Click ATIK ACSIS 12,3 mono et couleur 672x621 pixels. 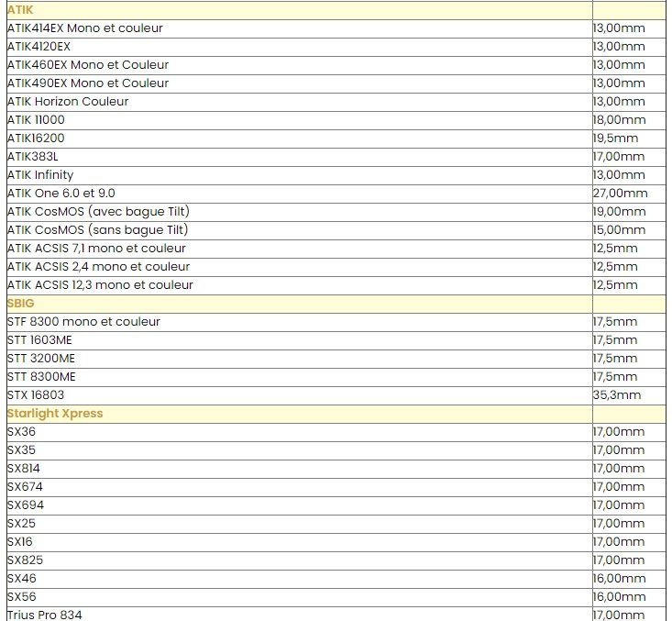(x=100, y=285)
